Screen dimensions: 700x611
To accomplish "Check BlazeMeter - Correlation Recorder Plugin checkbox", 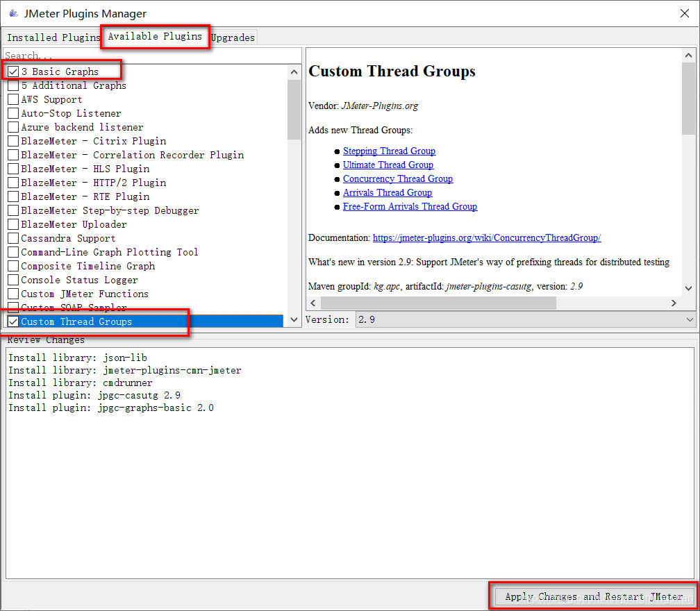I will tap(13, 155).
